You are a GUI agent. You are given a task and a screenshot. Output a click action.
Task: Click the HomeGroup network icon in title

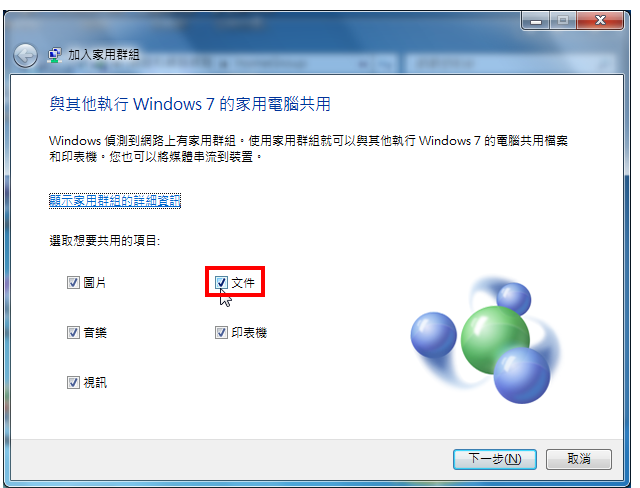click(54, 55)
